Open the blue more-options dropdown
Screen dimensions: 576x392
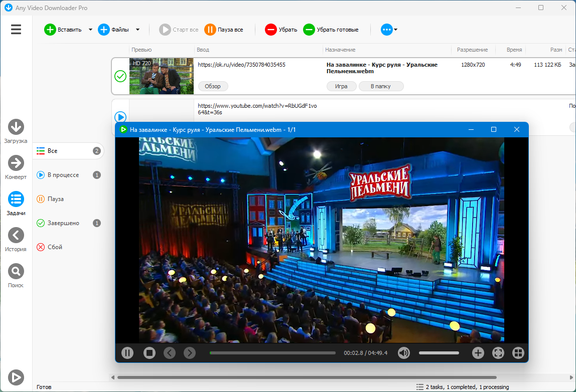[389, 30]
